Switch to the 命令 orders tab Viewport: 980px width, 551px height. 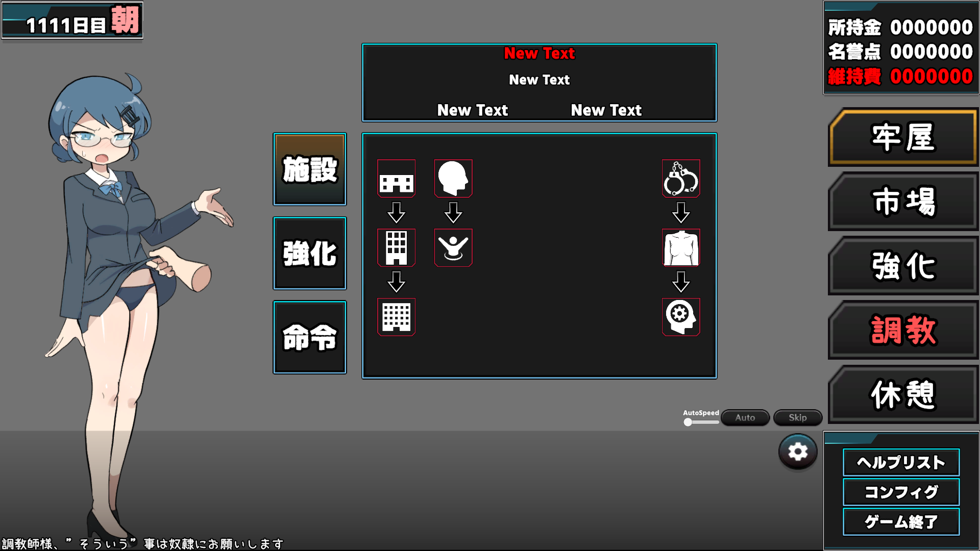click(x=309, y=337)
